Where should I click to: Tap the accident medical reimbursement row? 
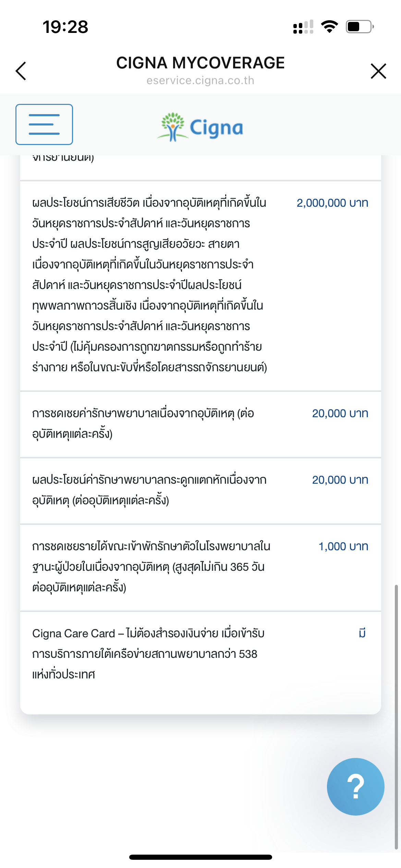[x=143, y=423]
